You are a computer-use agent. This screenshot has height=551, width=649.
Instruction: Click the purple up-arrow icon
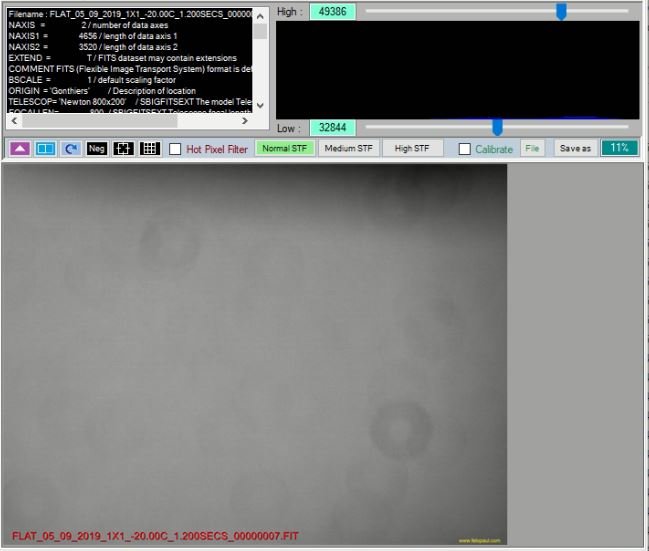coord(20,149)
